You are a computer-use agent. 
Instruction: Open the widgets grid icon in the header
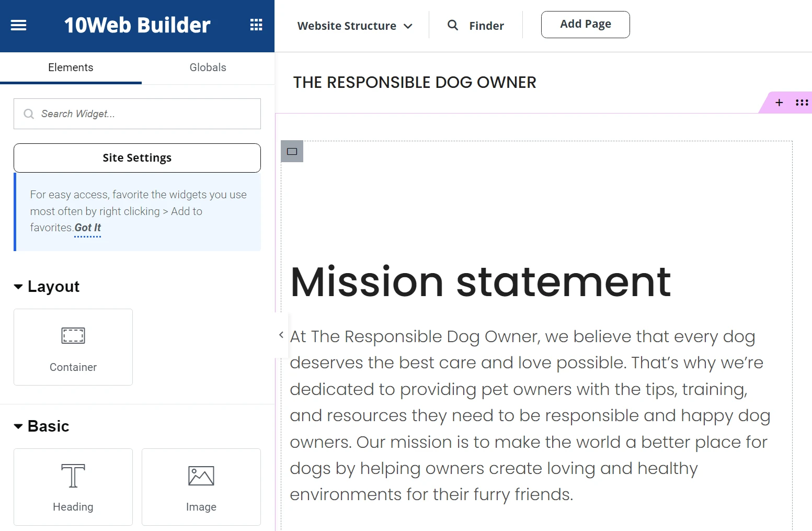pyautogui.click(x=256, y=25)
